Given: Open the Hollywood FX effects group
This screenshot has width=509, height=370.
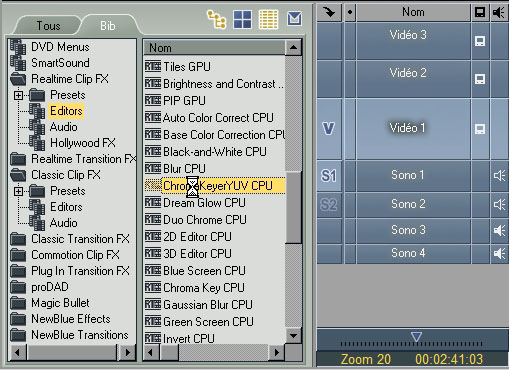Looking at the screenshot, I should click(x=83, y=143).
